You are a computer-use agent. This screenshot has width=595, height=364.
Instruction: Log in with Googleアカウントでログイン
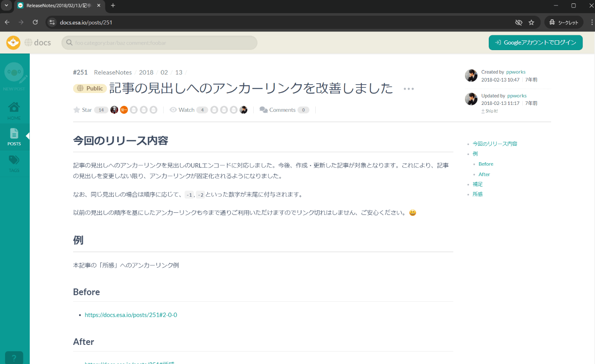(x=535, y=42)
